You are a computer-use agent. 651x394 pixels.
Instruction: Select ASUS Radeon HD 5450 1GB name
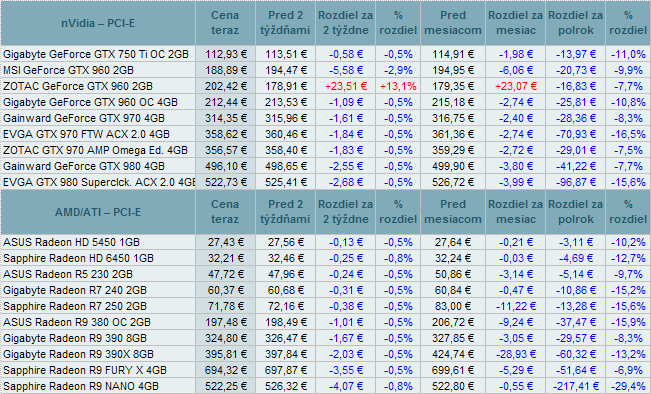point(71,242)
